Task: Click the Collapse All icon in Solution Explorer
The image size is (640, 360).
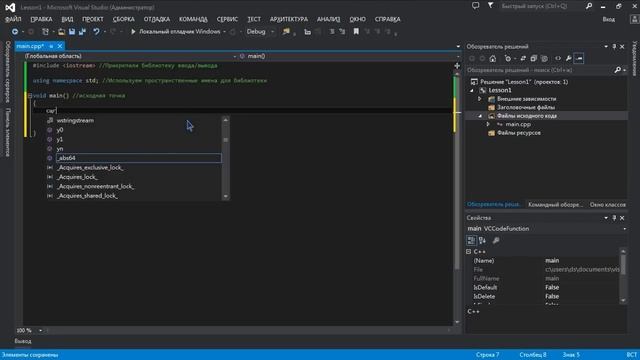Action: coord(533,58)
